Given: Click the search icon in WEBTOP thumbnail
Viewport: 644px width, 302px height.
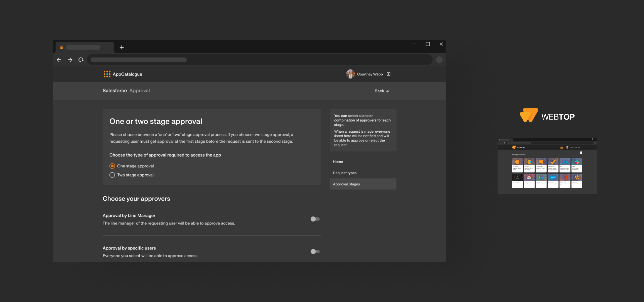Looking at the screenshot, I should click(581, 153).
